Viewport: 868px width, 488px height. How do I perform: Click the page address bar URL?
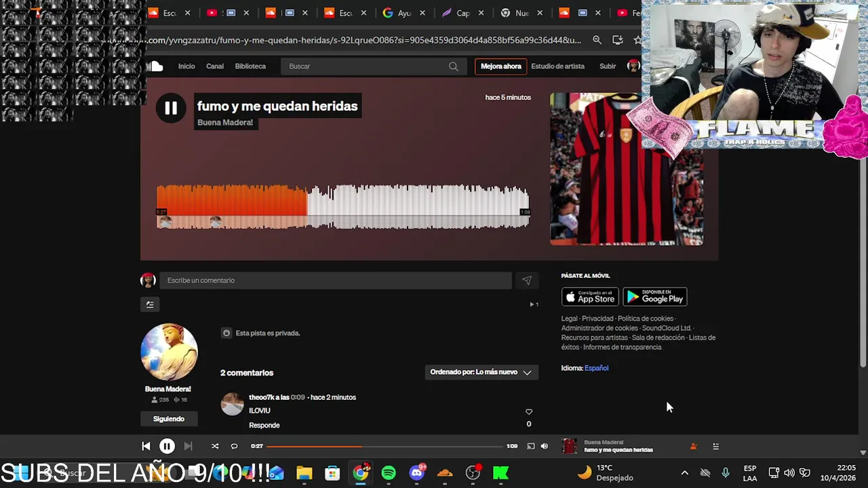[363, 40]
